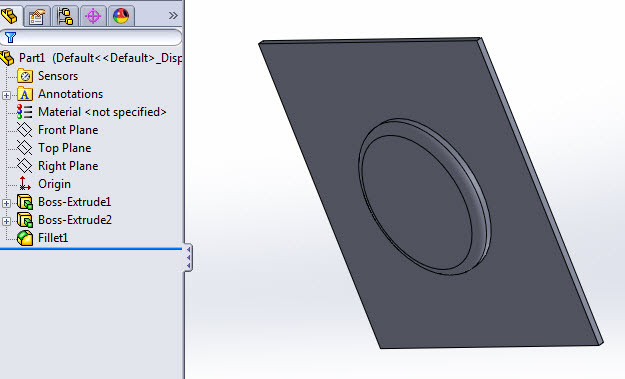Expand the Boss-Extrude2 feature
The image size is (625, 379).
click(6, 221)
